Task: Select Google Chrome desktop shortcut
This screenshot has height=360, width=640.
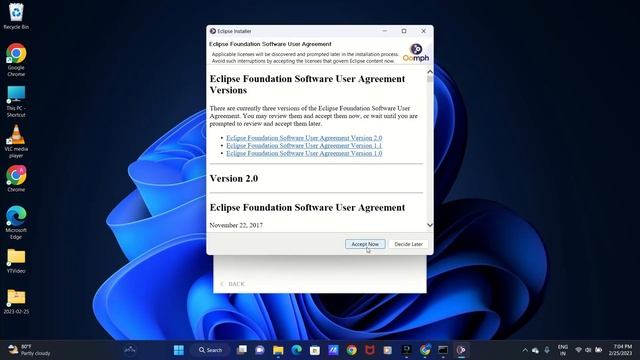Action: [x=16, y=60]
